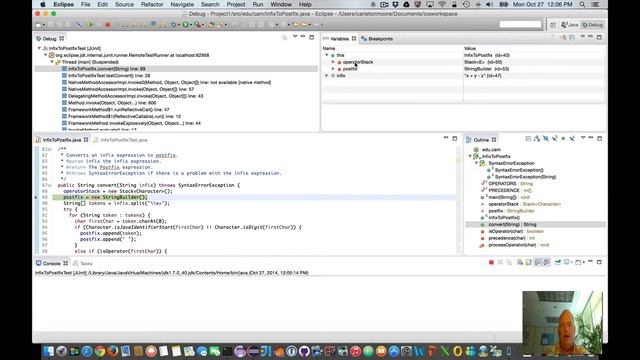Click the editor vertical scrollbar
The width and height of the screenshot is (640, 360).
(458, 200)
